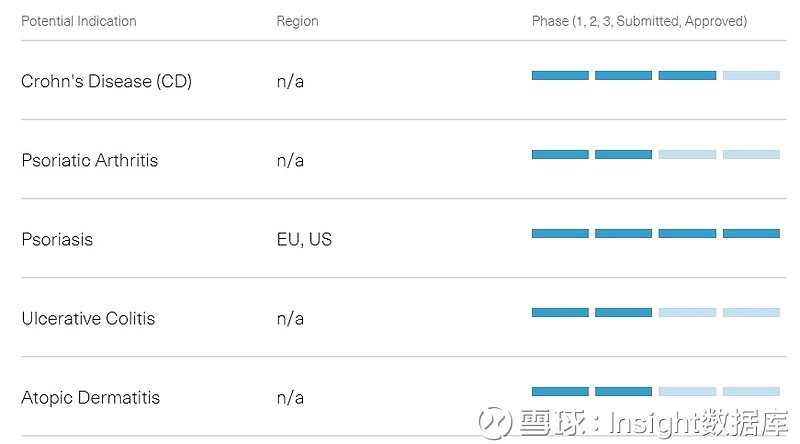This screenshot has width=800, height=444.
Task: Click Psoriasis first phase bar segment
Action: pos(560,234)
